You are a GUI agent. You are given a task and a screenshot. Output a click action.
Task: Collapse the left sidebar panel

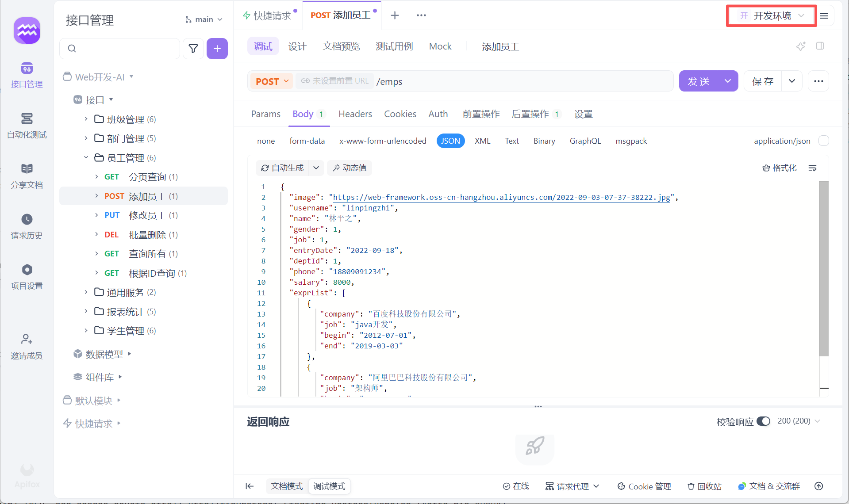250,486
